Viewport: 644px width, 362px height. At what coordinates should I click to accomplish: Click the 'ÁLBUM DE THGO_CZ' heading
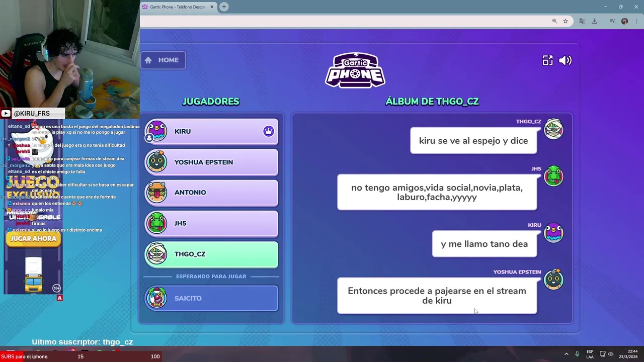pos(432,102)
